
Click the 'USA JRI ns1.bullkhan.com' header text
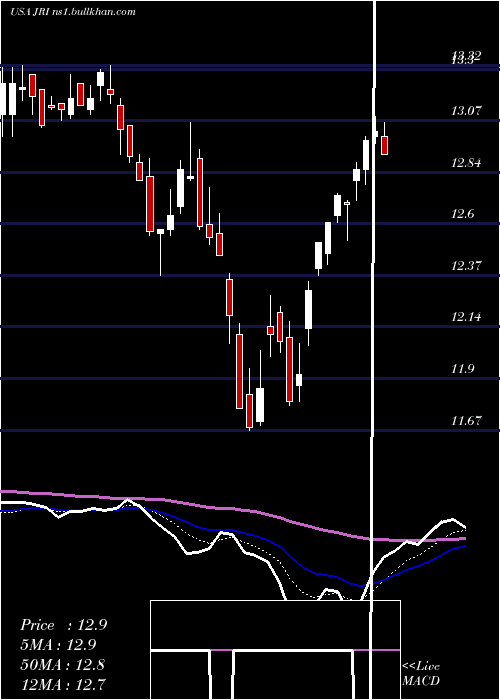pos(73,12)
